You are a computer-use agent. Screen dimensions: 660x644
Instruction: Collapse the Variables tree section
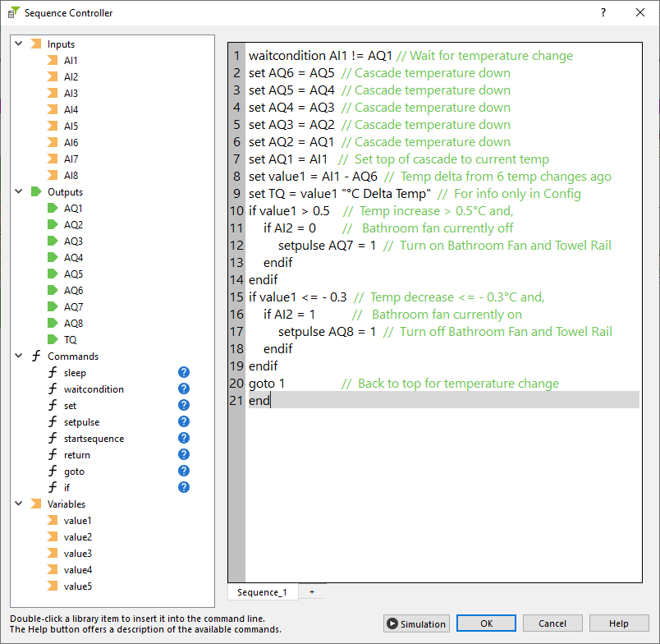[x=18, y=504]
